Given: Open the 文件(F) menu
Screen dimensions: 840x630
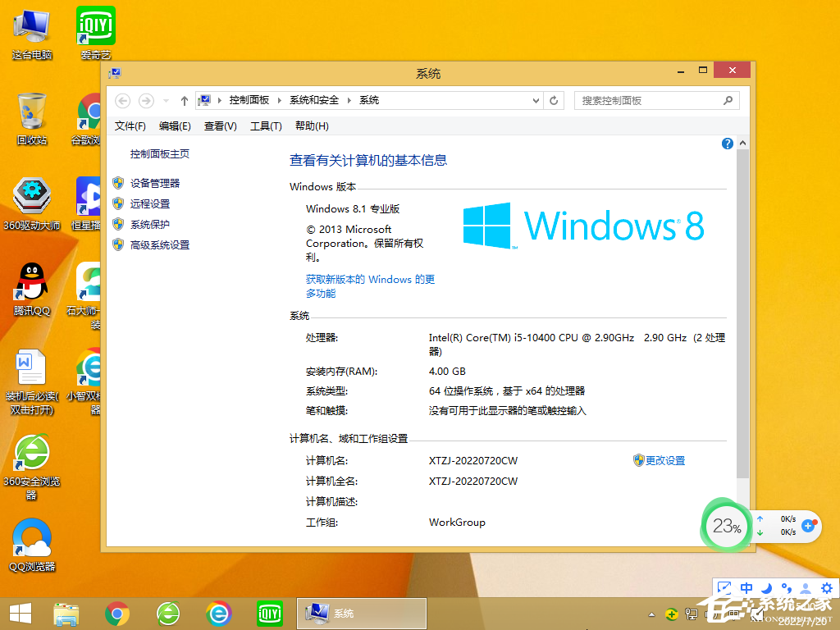Looking at the screenshot, I should [x=130, y=126].
